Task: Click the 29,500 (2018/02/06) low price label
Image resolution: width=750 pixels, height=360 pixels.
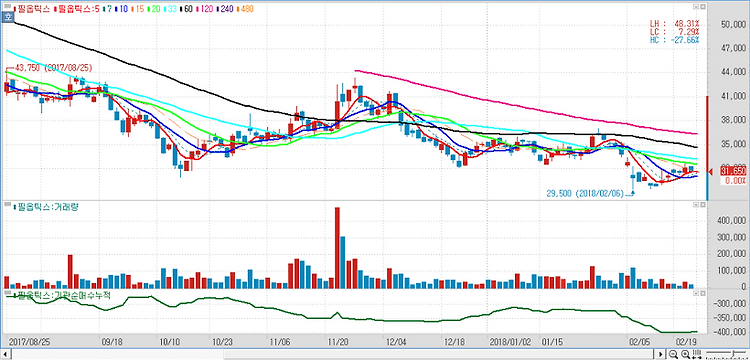Action: [x=585, y=193]
